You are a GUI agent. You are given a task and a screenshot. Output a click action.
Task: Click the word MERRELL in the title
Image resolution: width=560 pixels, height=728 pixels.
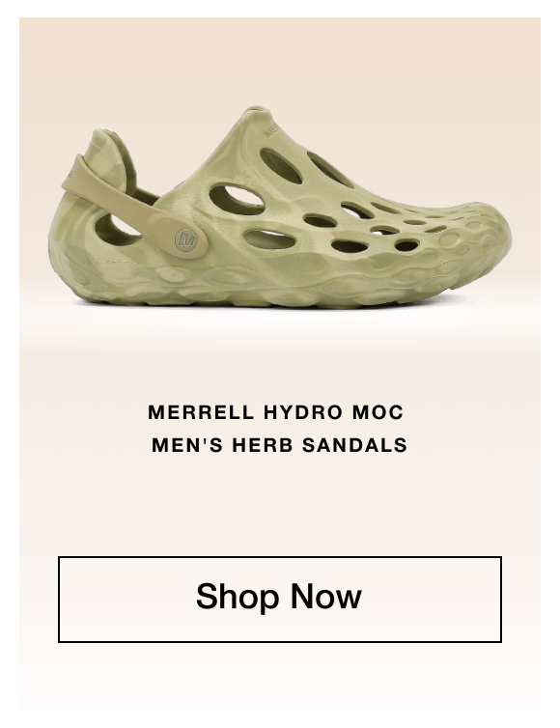[201, 412]
